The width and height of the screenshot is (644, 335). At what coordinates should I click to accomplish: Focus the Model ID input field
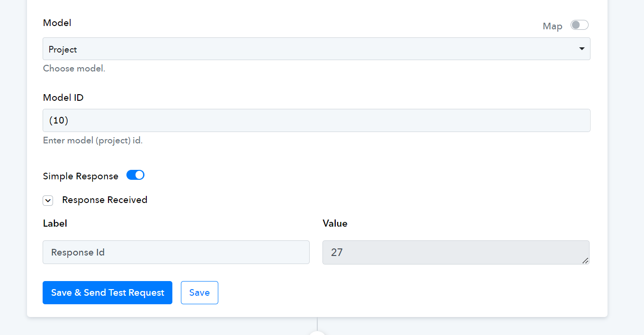(x=316, y=121)
